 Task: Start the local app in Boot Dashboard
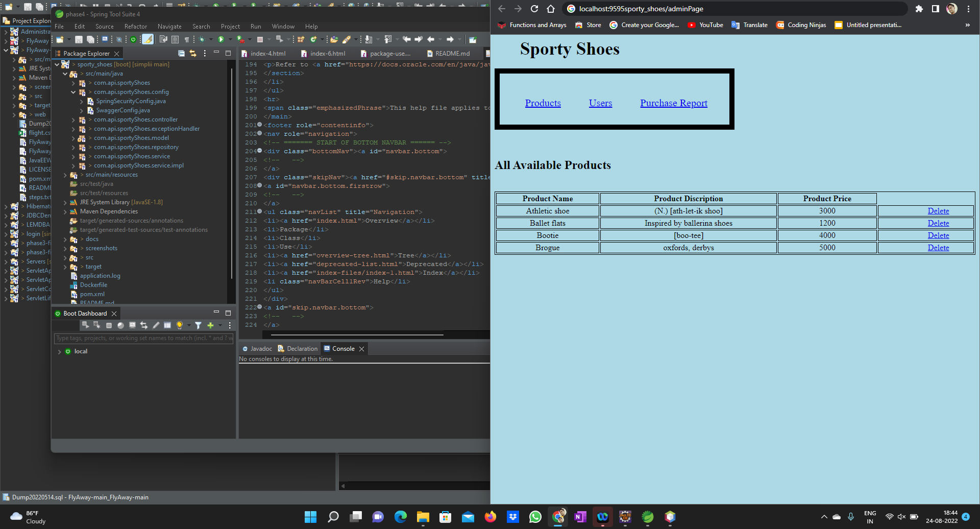coord(86,325)
